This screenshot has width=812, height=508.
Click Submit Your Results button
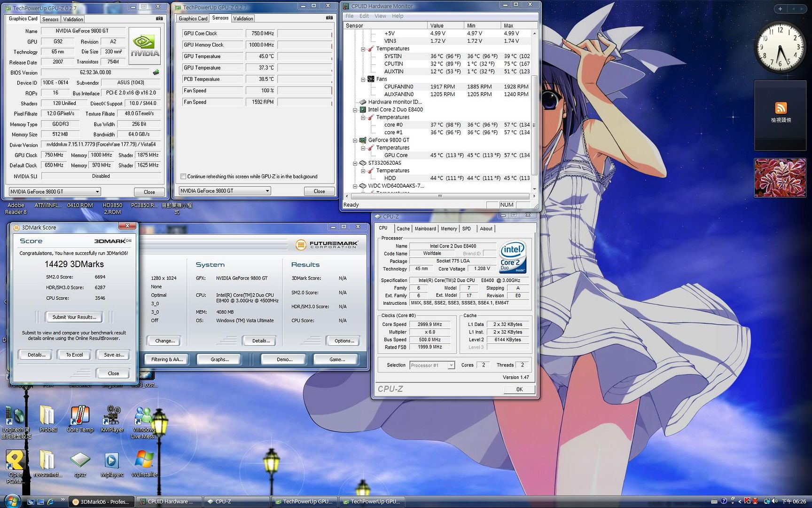pos(74,317)
